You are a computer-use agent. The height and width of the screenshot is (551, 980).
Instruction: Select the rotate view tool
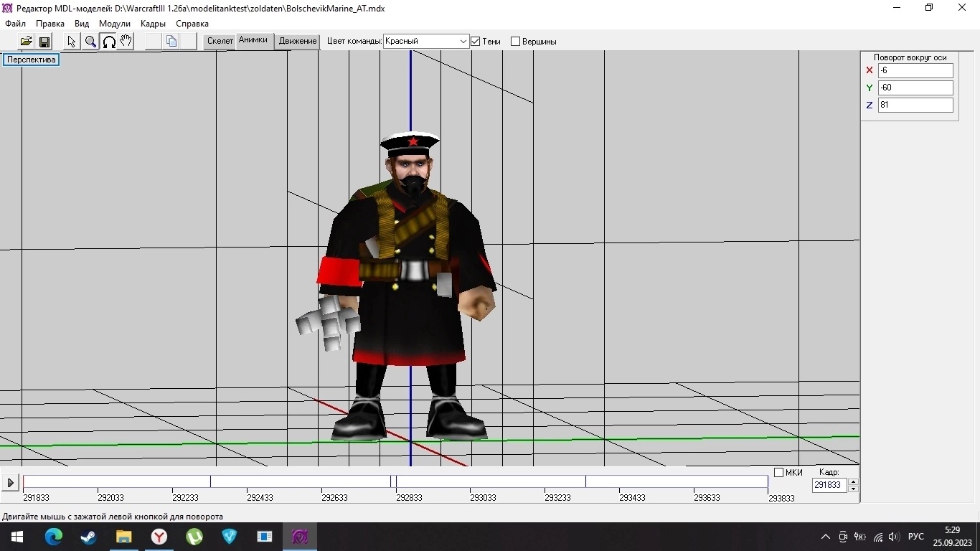[x=108, y=42]
